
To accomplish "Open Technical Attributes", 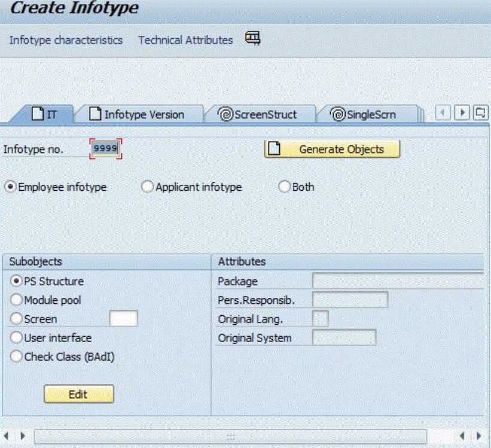I will 185,40.
